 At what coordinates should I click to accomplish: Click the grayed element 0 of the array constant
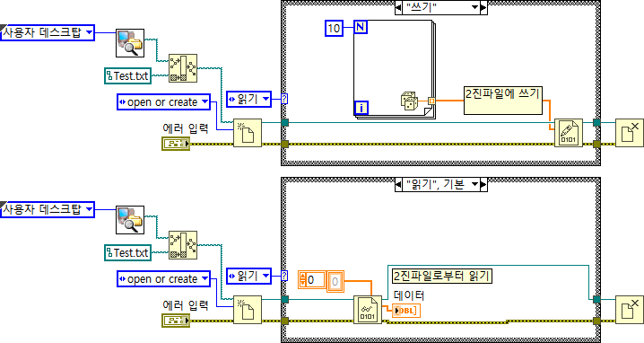pos(335,281)
